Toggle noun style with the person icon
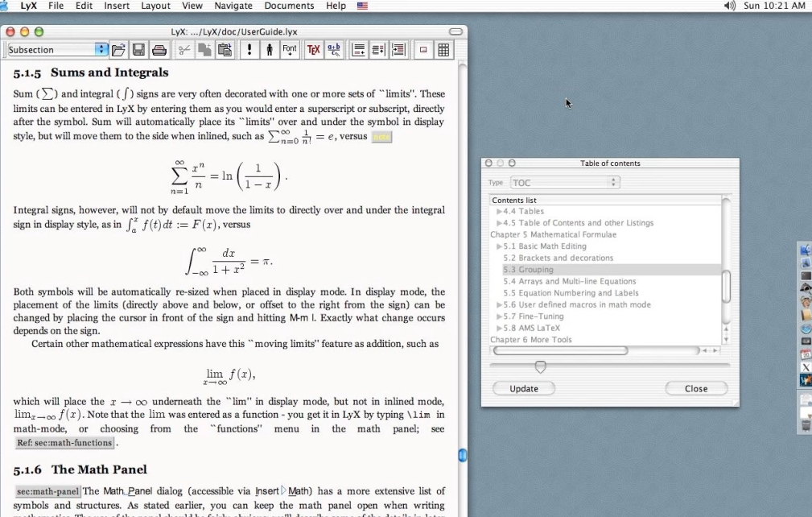This screenshot has height=517, width=812. click(270, 50)
